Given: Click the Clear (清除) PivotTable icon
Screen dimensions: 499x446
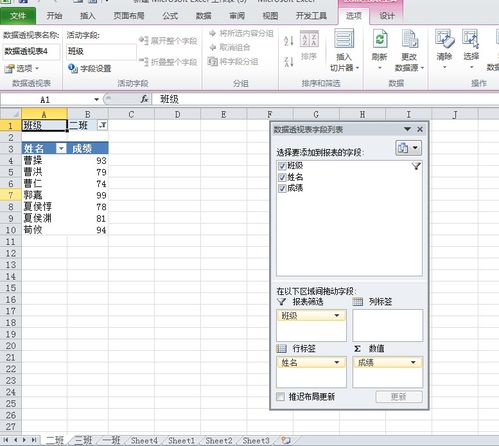Looking at the screenshot, I should [x=445, y=39].
